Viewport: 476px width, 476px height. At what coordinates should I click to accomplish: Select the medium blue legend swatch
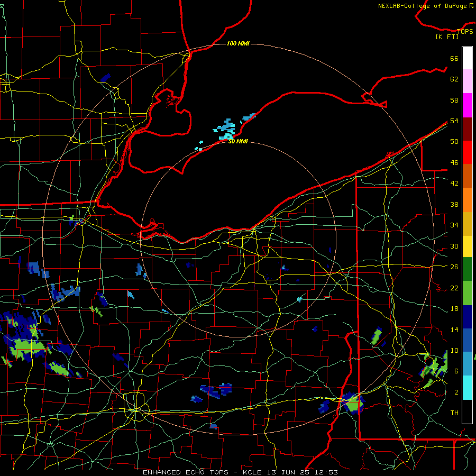point(467,340)
